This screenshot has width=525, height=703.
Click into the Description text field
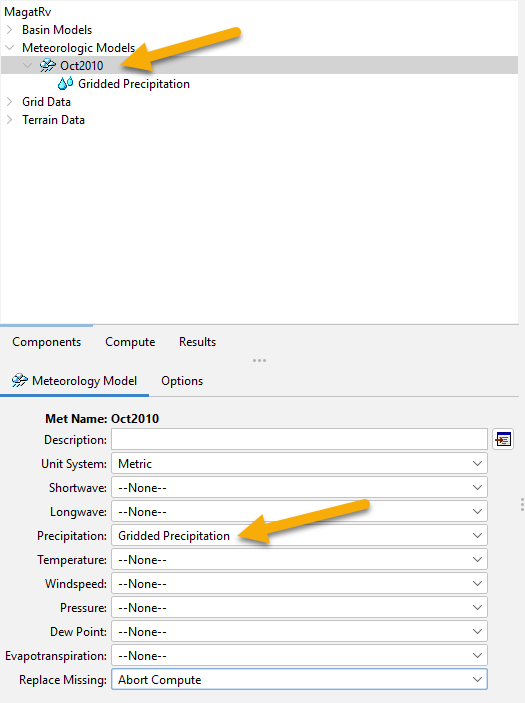299,439
